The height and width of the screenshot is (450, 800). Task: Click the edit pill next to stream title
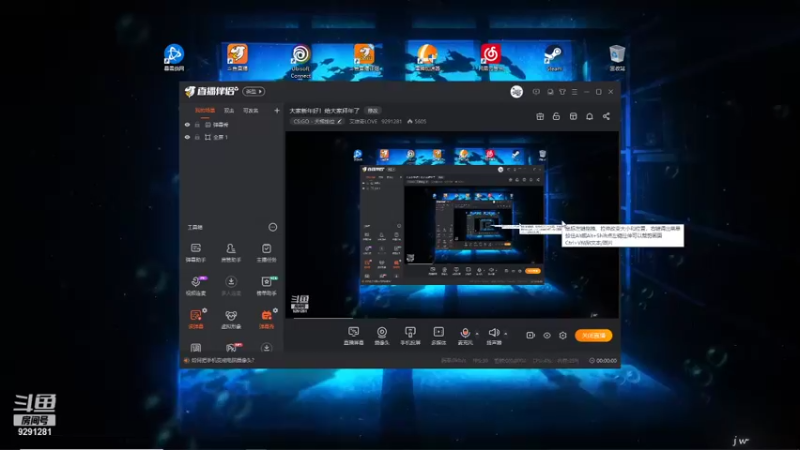coord(373,110)
